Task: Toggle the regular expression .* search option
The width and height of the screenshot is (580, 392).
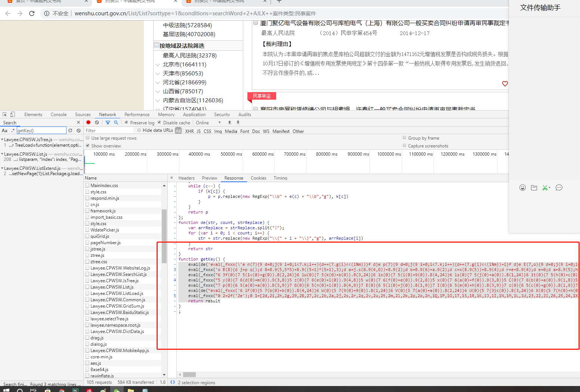Action: pos(13,131)
